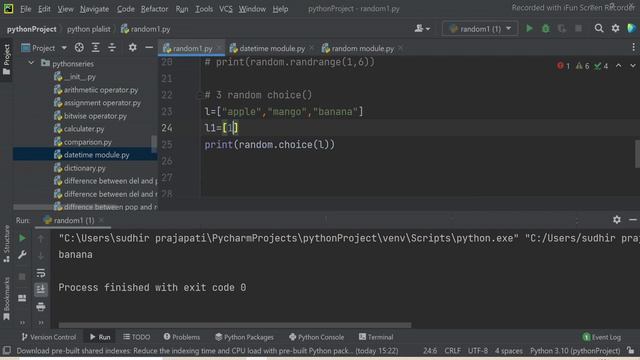Select calculater.py in project tree
This screenshot has width=640, height=360.
(84, 129)
